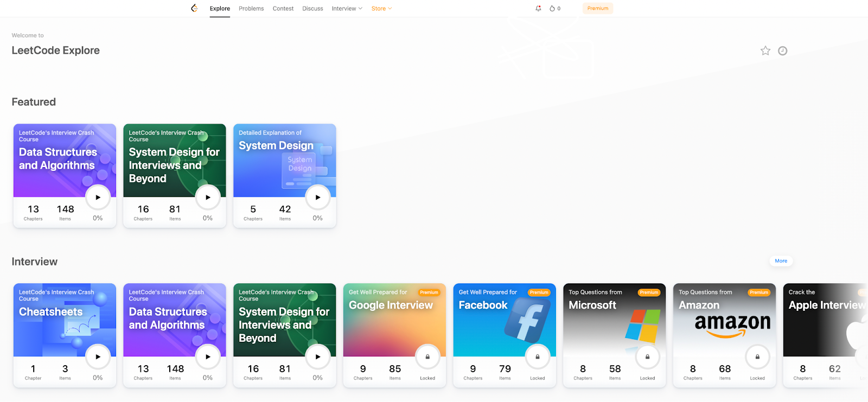868x402 pixels.
Task: Click the Microsoft card lock icon
Action: tap(647, 357)
